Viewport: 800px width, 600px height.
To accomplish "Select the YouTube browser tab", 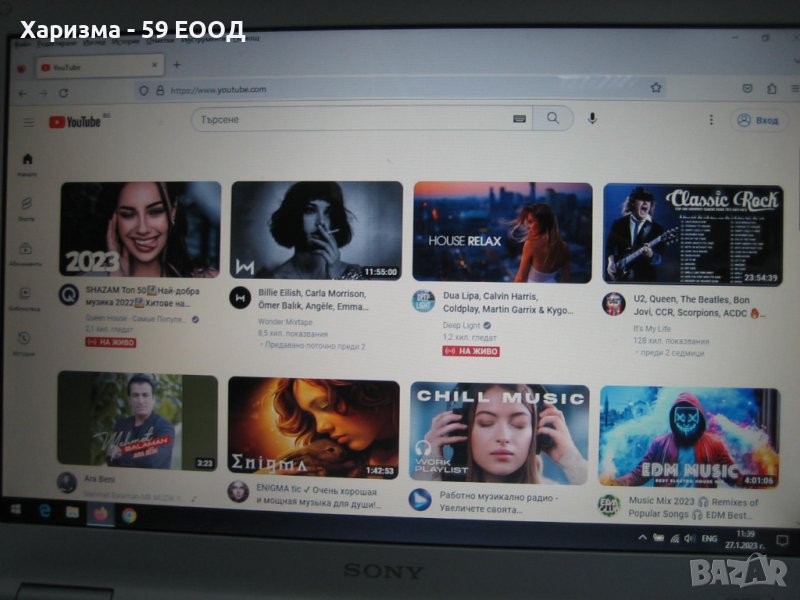I will coord(95,67).
